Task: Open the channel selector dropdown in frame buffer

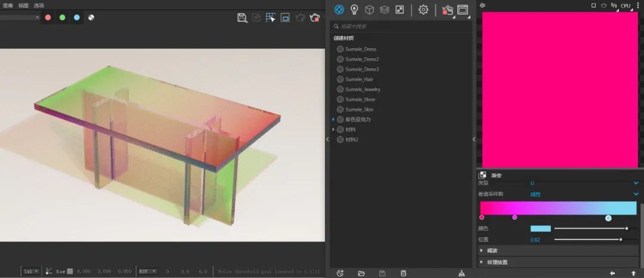Action: pyautogui.click(x=20, y=18)
